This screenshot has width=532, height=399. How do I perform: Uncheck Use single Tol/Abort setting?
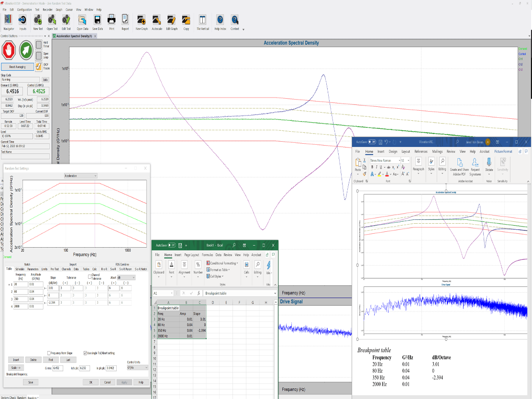[x=86, y=353]
